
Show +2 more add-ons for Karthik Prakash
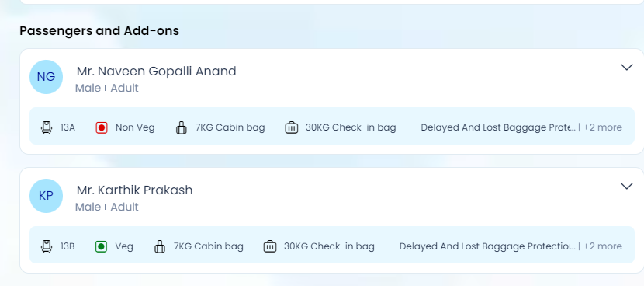(x=603, y=246)
